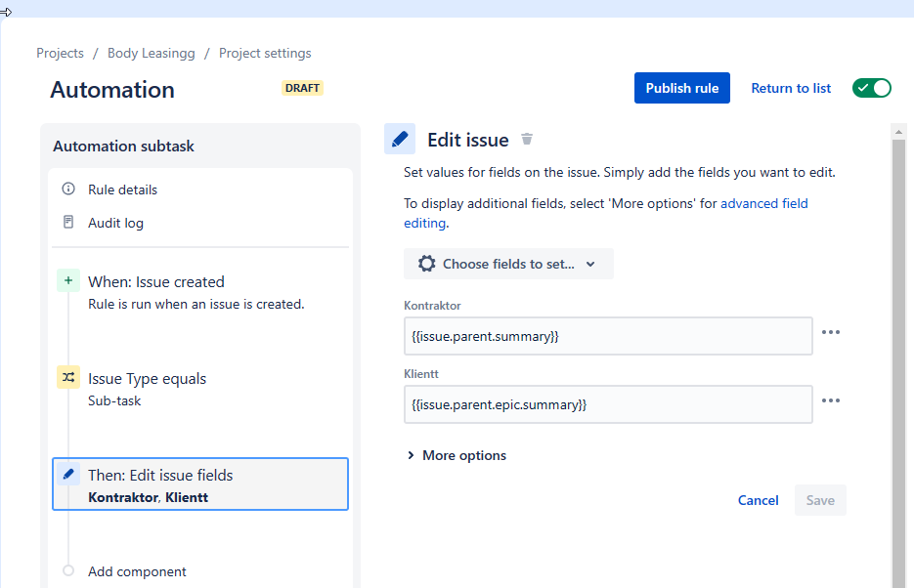Select Then: Edit issue fields step
The height and width of the screenshot is (588, 914).
(200, 484)
